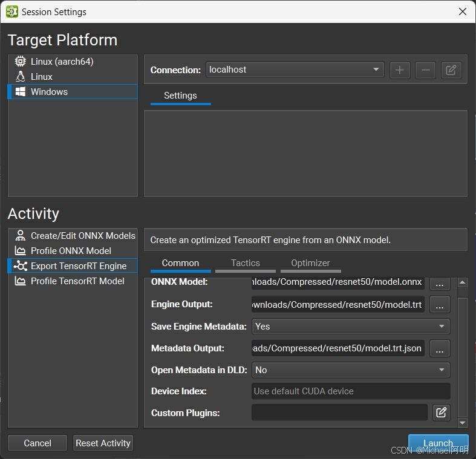
Task: Click the Profile TensorRT Model chart icon
Action: (x=21, y=281)
